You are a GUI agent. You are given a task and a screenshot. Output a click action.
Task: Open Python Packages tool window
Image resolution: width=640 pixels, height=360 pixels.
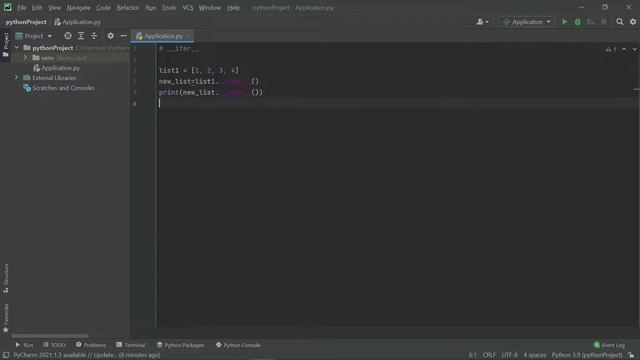tap(180, 345)
